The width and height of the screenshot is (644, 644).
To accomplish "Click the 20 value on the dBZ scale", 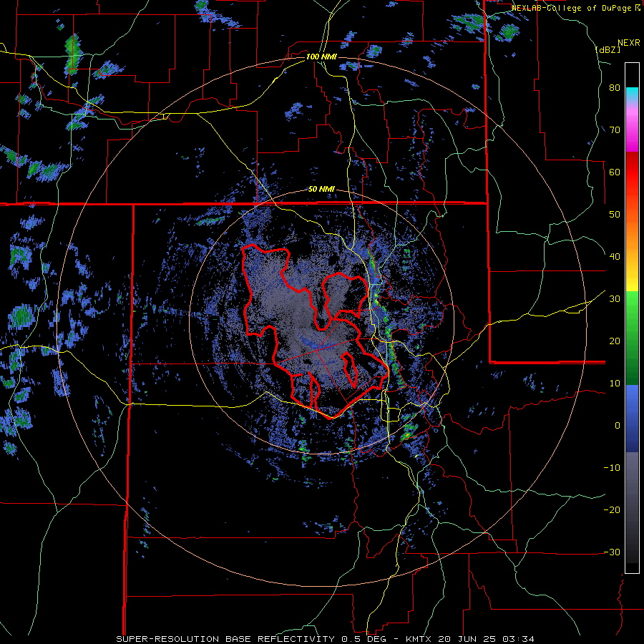I will point(615,341).
